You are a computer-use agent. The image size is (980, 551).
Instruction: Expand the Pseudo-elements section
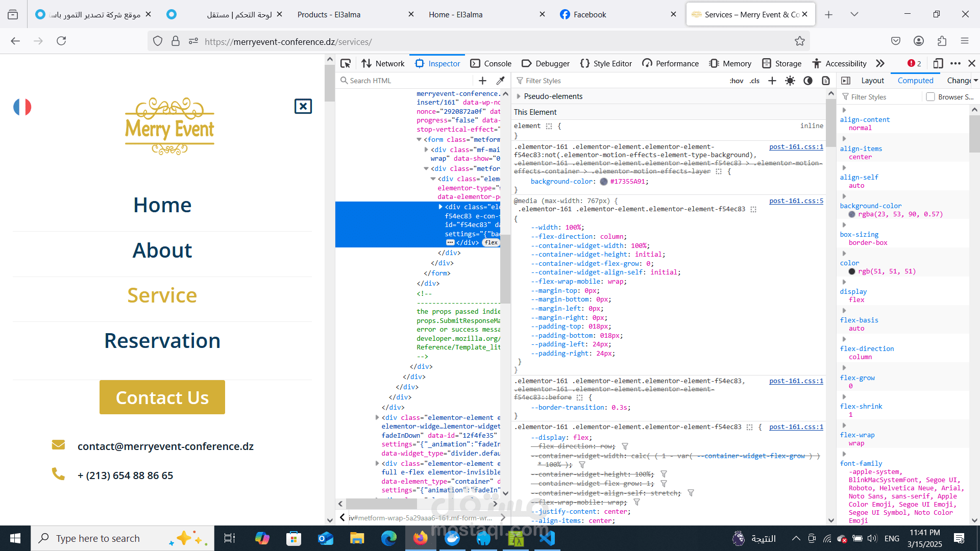click(519, 96)
